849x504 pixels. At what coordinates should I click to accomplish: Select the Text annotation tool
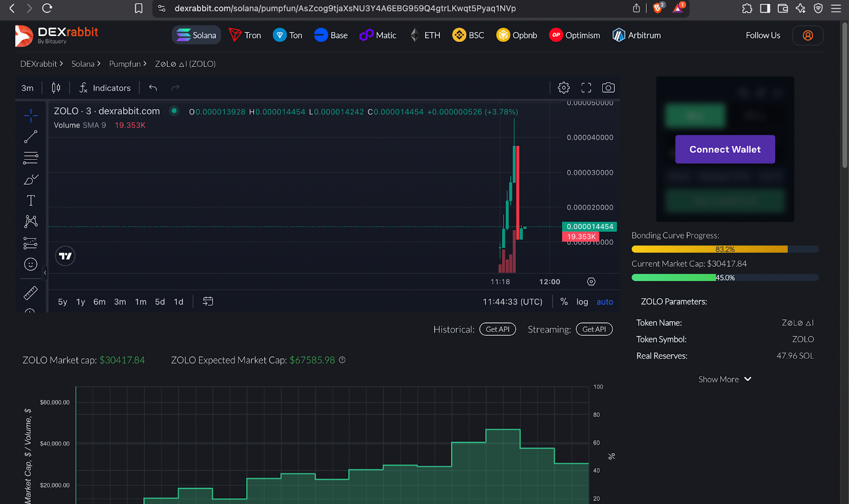[31, 201]
